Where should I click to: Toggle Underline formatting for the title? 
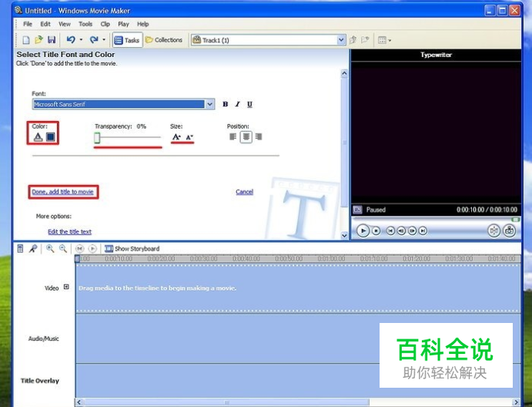pyautogui.click(x=249, y=104)
